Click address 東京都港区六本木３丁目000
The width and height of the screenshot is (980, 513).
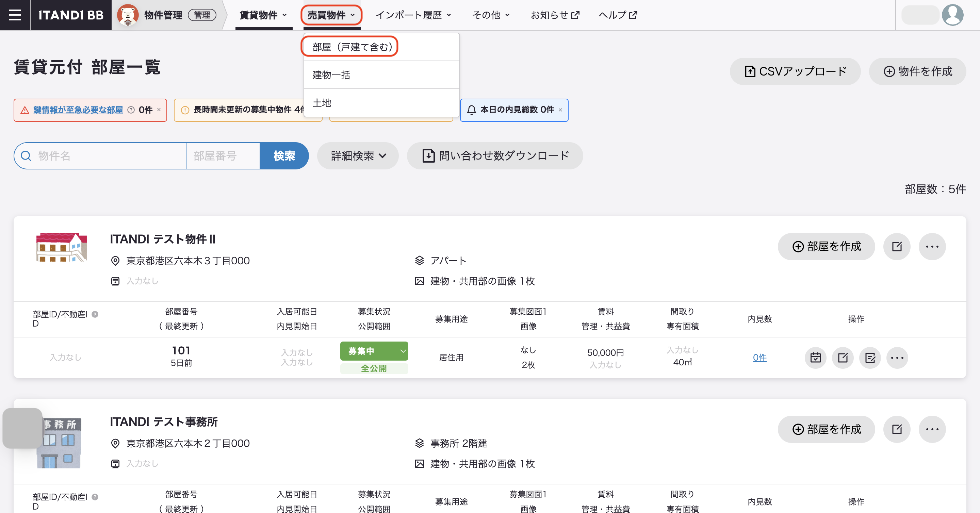(188, 261)
